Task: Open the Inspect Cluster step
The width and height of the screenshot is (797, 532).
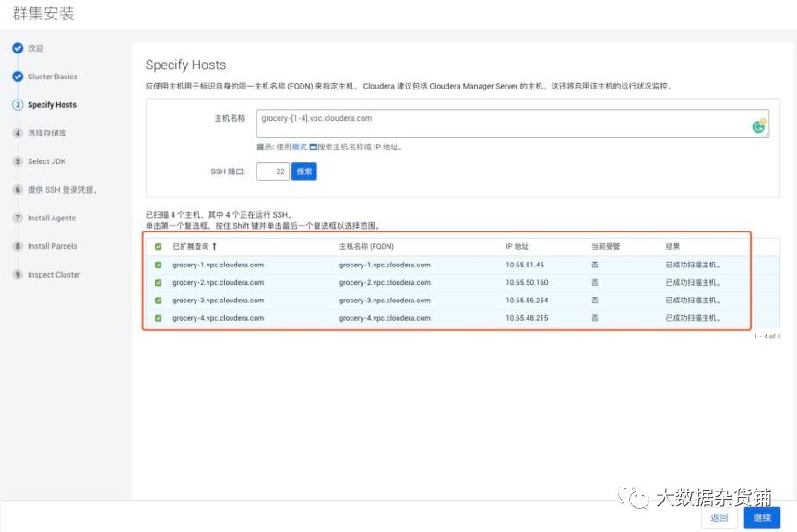Action: [x=54, y=275]
